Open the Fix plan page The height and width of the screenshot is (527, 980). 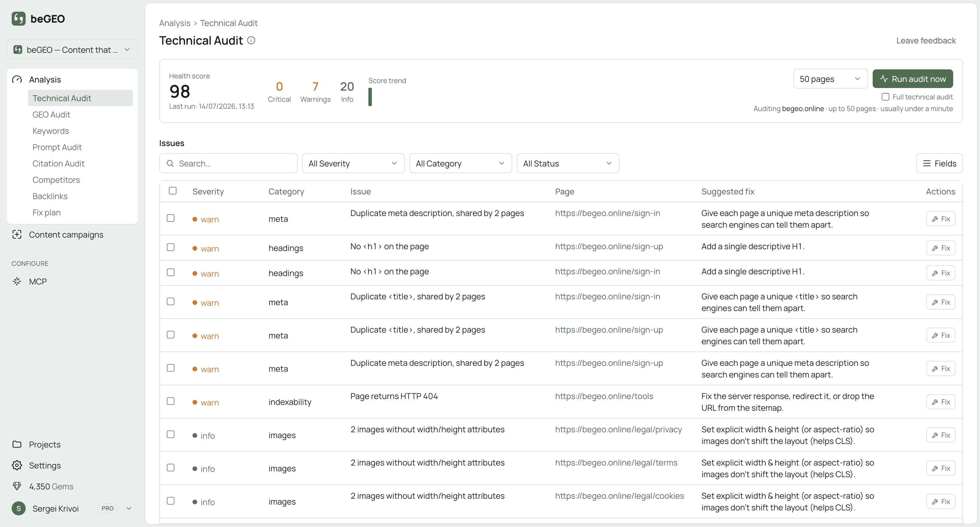[46, 212]
